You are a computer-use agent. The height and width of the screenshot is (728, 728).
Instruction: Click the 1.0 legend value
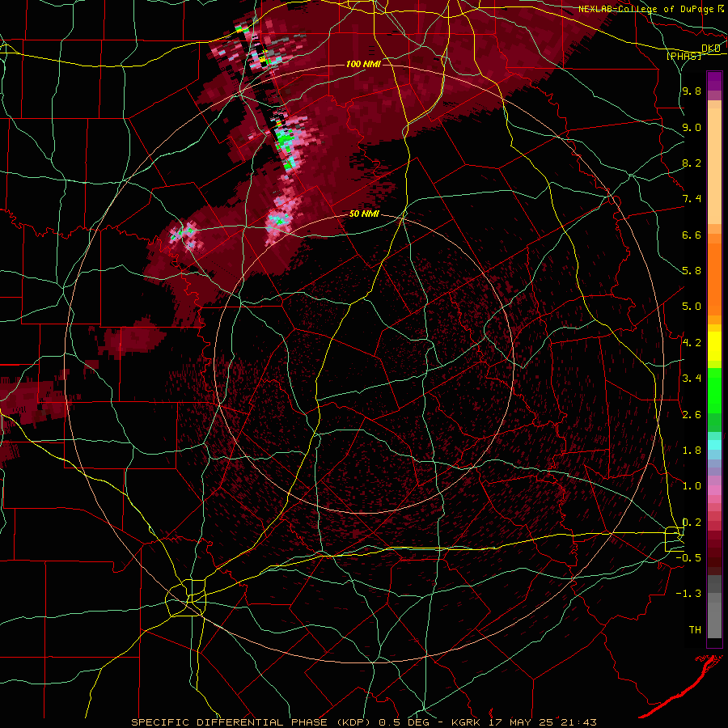click(692, 486)
